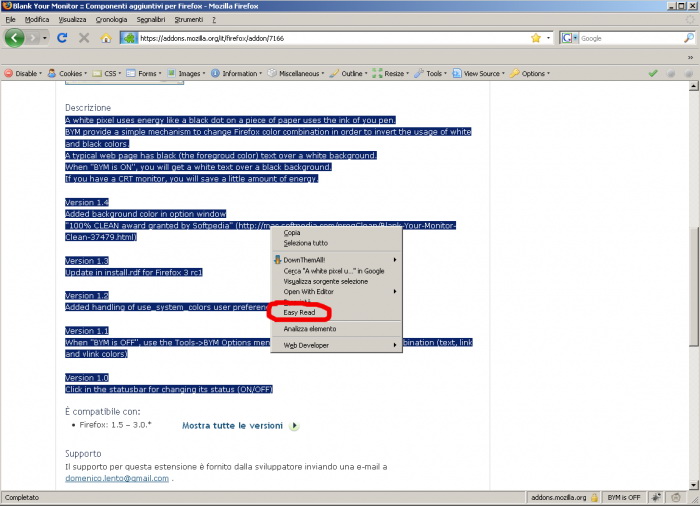Open the CSS toolbar menu
Viewport: 700px width, 506px height.
pos(107,73)
